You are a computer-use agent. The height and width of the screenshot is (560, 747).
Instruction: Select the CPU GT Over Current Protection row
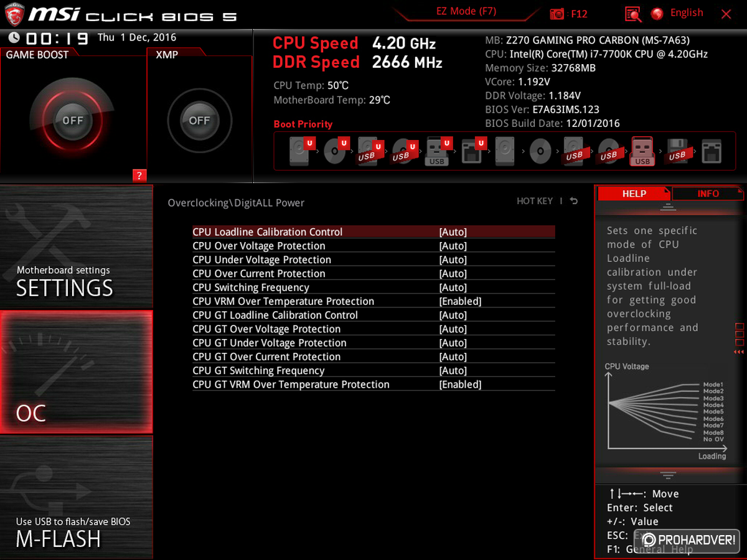pyautogui.click(x=374, y=357)
